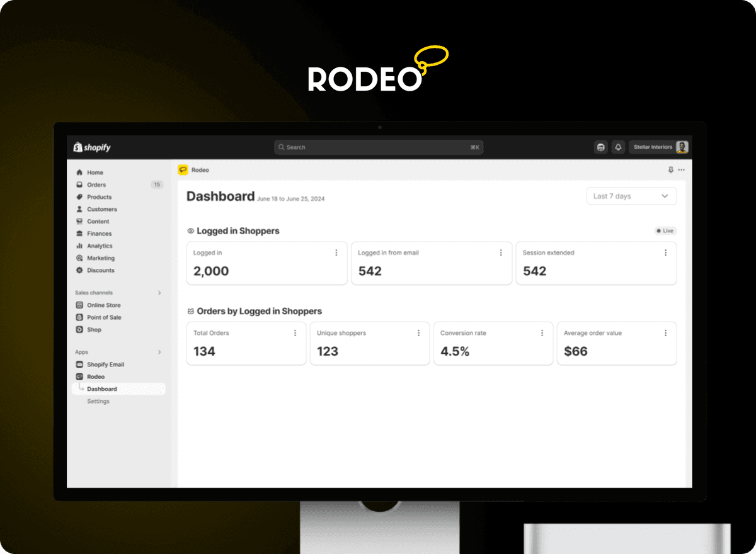This screenshot has height=554, width=756.
Task: Expand the Apps section
Action: coord(160,352)
